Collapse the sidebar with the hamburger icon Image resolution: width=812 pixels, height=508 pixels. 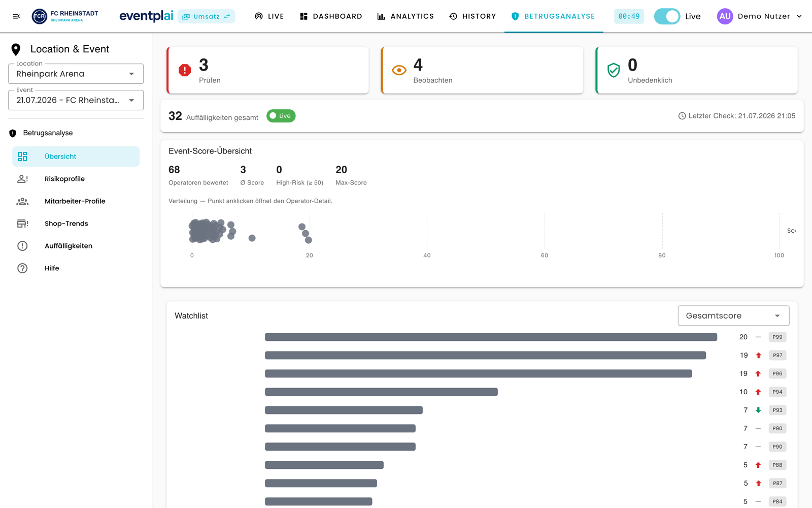(x=16, y=16)
